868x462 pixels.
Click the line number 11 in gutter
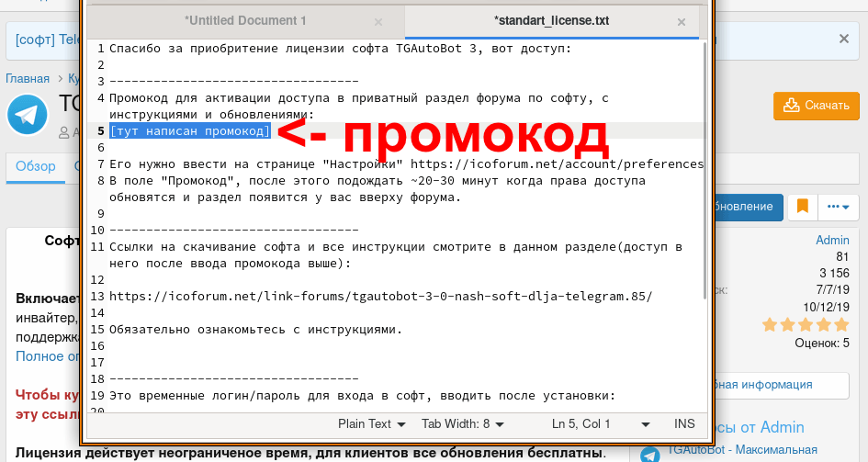point(97,247)
